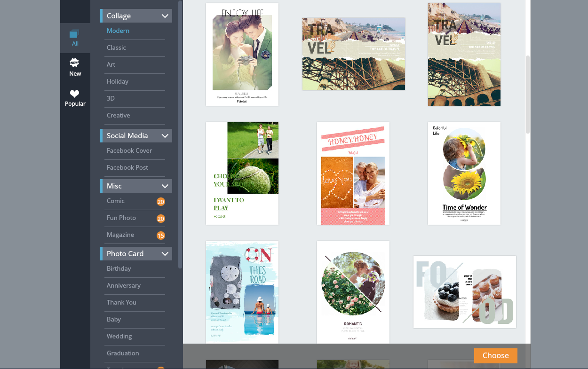The width and height of the screenshot is (588, 369).
Task: Open the Fun Photo category
Action: [121, 218]
